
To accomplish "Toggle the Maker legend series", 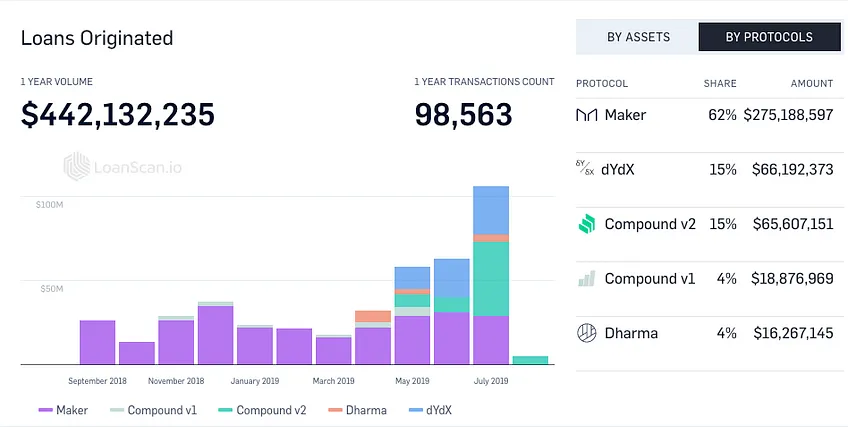I will point(63,410).
